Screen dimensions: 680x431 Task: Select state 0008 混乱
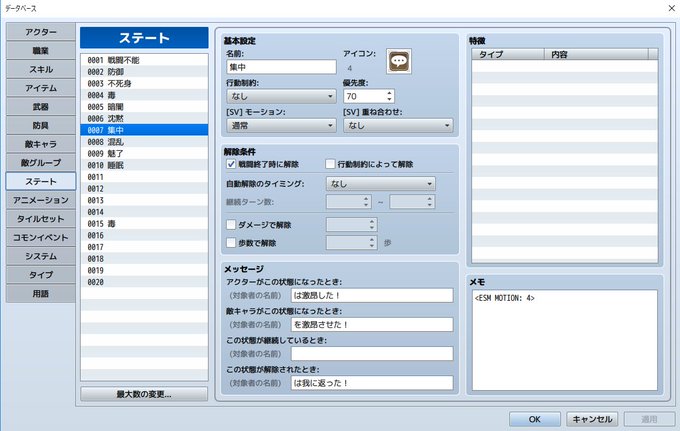pos(144,142)
